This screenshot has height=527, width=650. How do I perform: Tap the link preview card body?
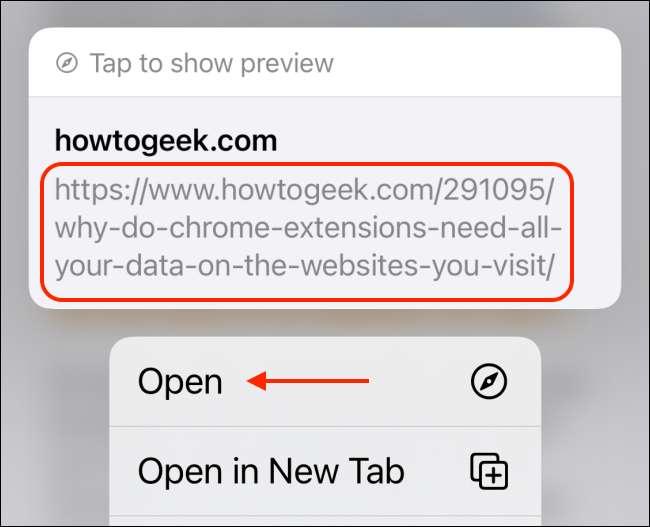(x=325, y=203)
